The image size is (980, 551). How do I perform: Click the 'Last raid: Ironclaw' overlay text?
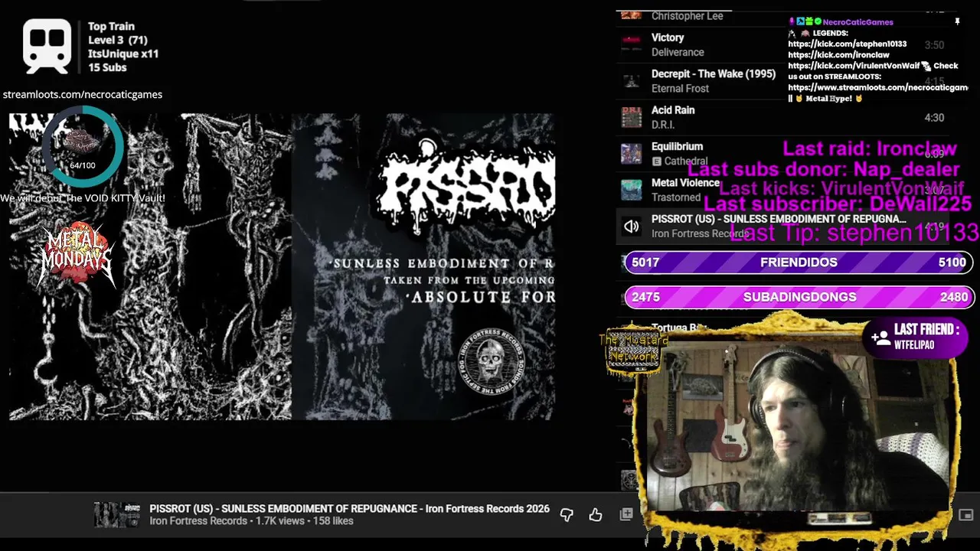(870, 148)
